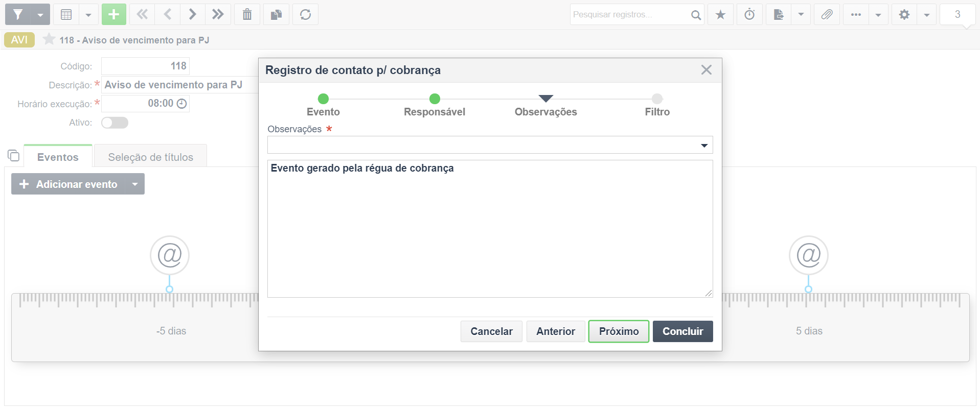This screenshot has width=980, height=408.
Task: Click the paperclip attachments icon
Action: pyautogui.click(x=827, y=14)
